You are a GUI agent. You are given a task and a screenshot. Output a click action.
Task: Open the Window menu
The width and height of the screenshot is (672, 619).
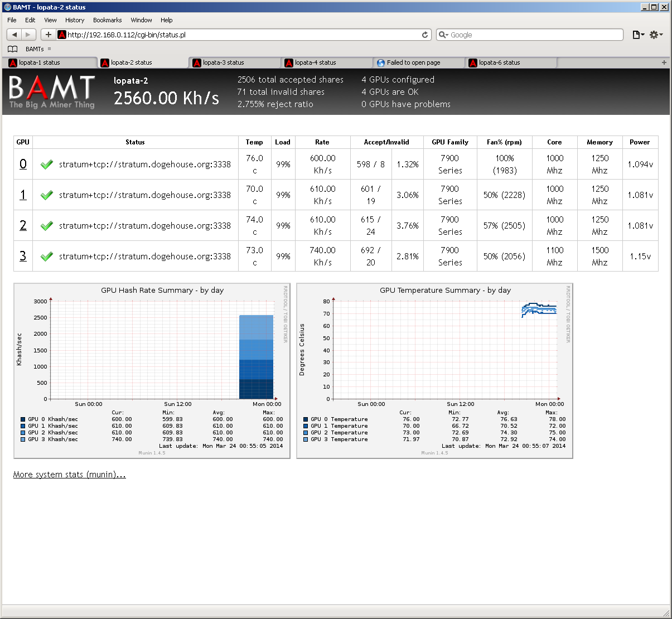point(141,20)
